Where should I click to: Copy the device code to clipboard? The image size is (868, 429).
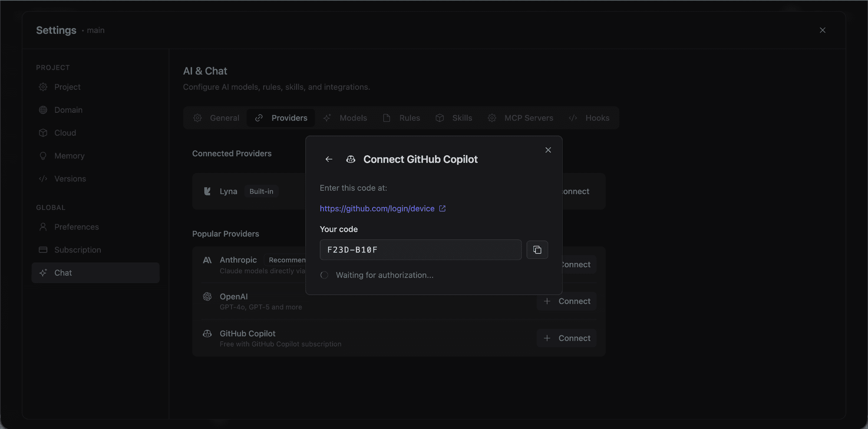[537, 249]
